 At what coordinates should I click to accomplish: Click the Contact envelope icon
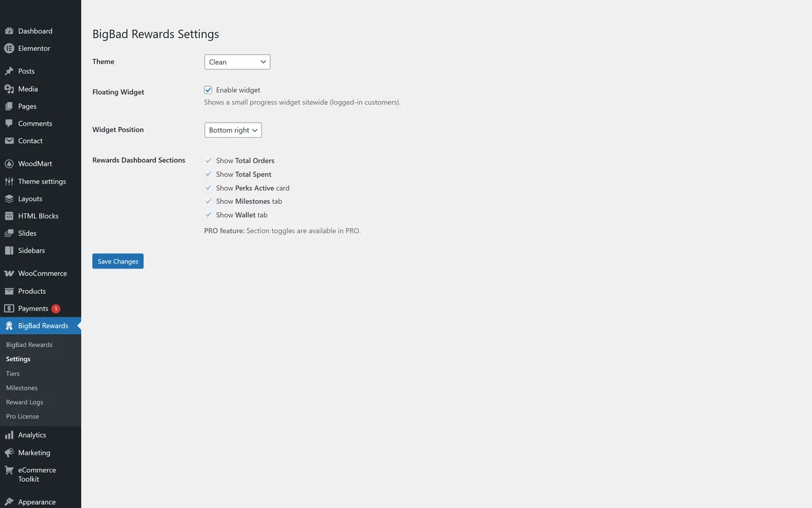(9, 141)
